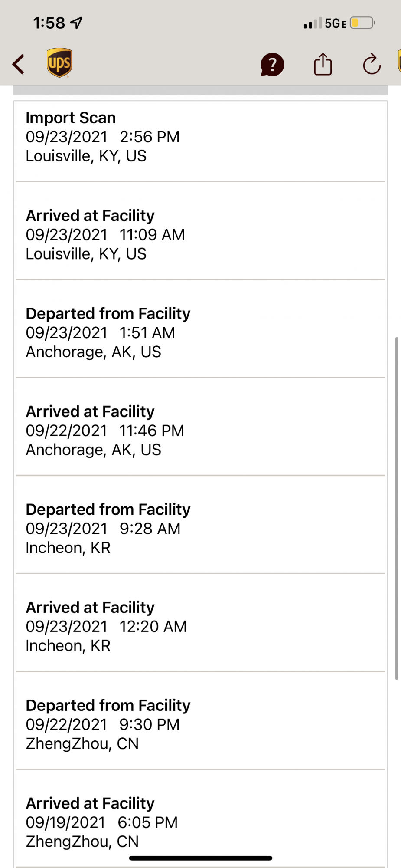Tap the 1:58 clock in status bar

[x=49, y=23]
